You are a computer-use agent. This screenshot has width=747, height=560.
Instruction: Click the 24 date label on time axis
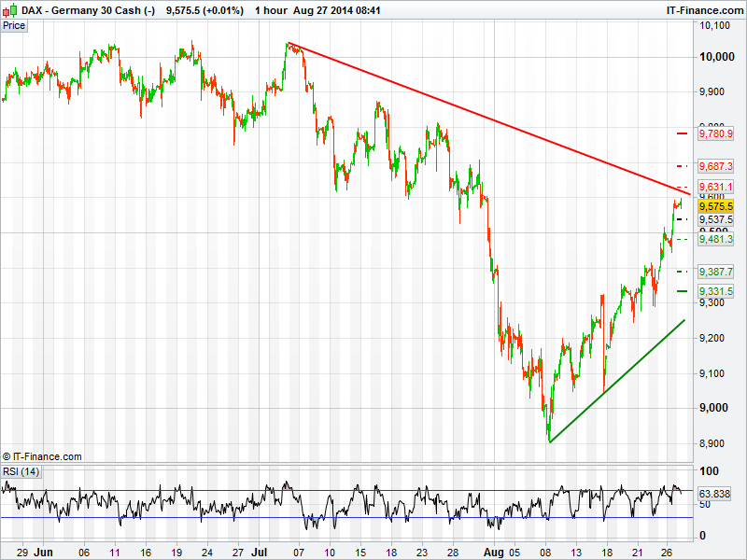(x=206, y=553)
